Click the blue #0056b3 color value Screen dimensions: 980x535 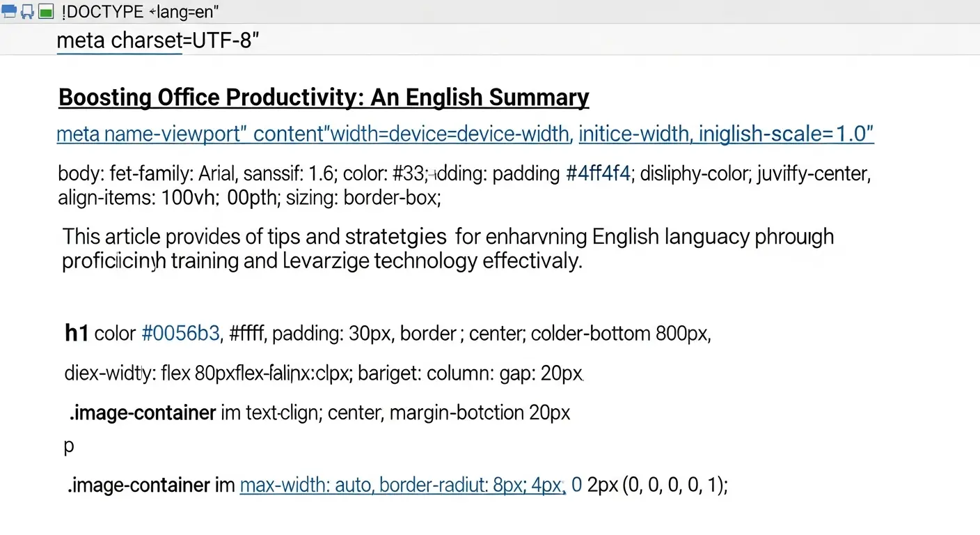[180, 334]
